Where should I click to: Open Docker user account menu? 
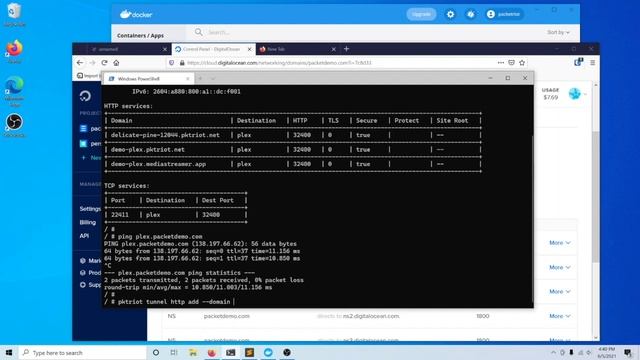504,14
